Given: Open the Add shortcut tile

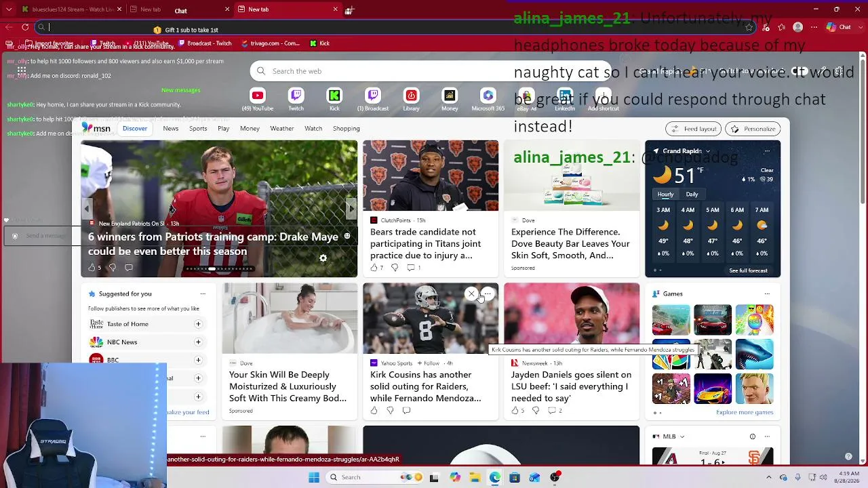Looking at the screenshot, I should [x=603, y=99].
